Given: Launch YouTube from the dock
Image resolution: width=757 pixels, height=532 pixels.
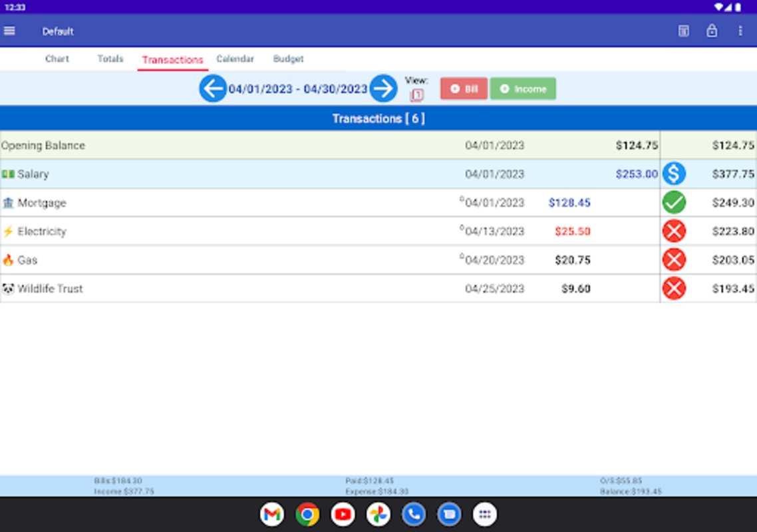Looking at the screenshot, I should [343, 515].
